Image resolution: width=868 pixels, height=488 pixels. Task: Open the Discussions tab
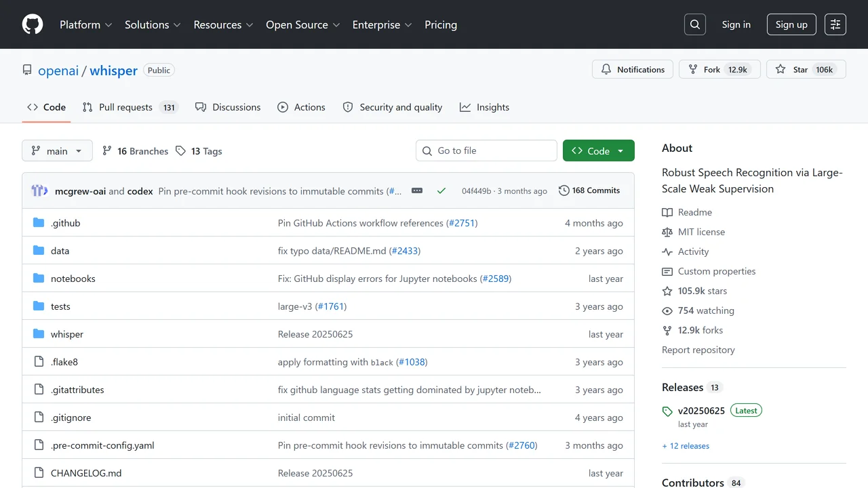click(228, 107)
